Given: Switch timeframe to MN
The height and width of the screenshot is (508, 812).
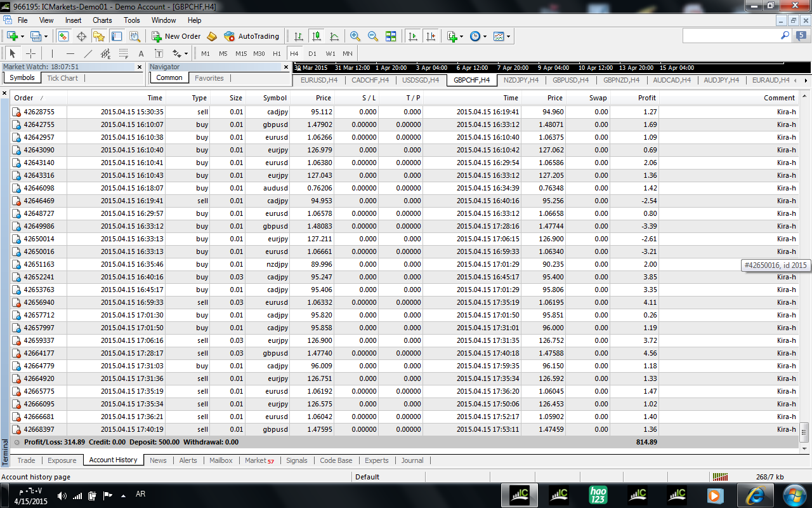Looking at the screenshot, I should 348,53.
